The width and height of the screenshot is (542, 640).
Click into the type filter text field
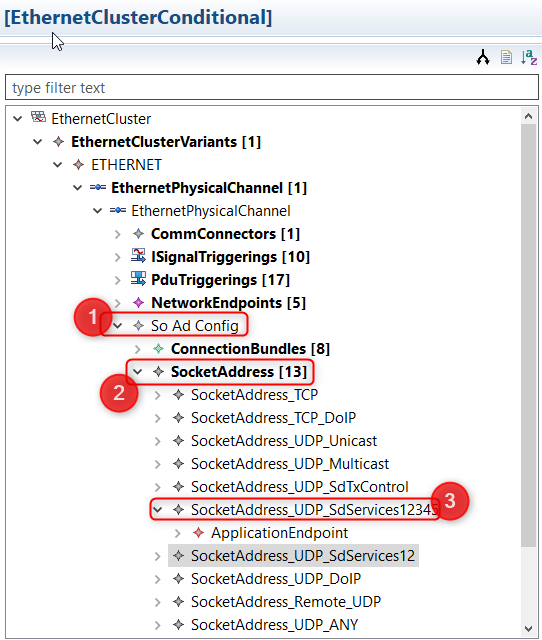[272, 87]
